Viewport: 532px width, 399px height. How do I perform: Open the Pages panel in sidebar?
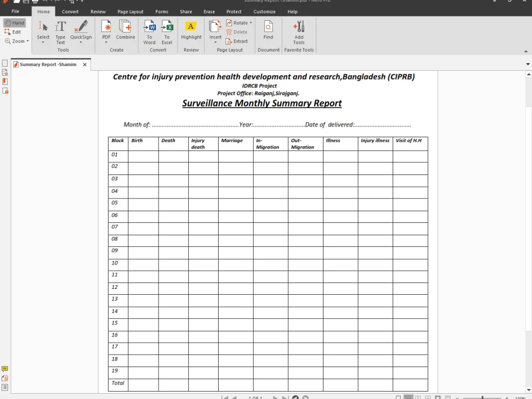pyautogui.click(x=5, y=63)
